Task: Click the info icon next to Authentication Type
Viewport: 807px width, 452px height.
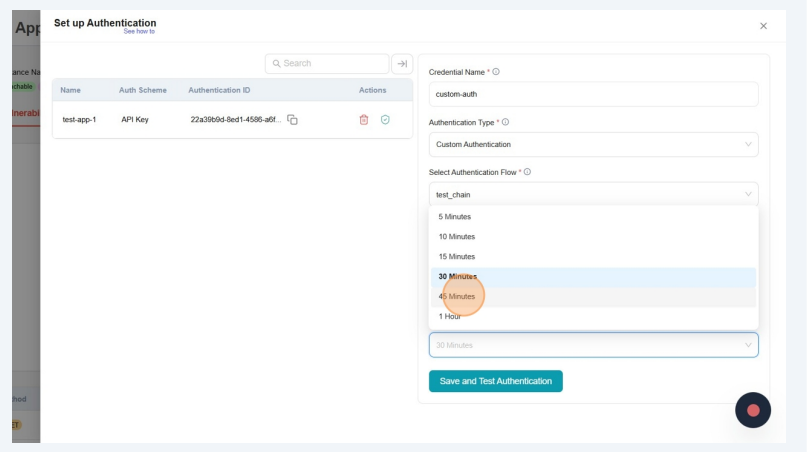Action: (x=505, y=122)
